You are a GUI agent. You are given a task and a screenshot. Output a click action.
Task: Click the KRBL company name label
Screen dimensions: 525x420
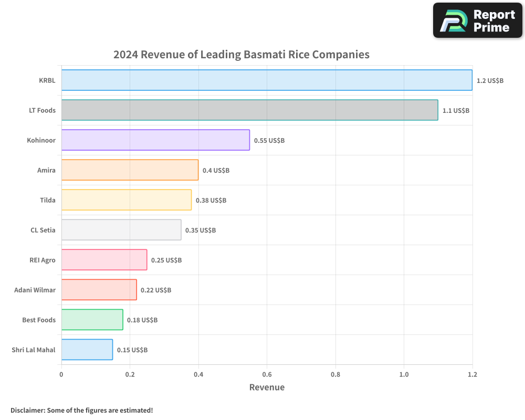point(48,80)
